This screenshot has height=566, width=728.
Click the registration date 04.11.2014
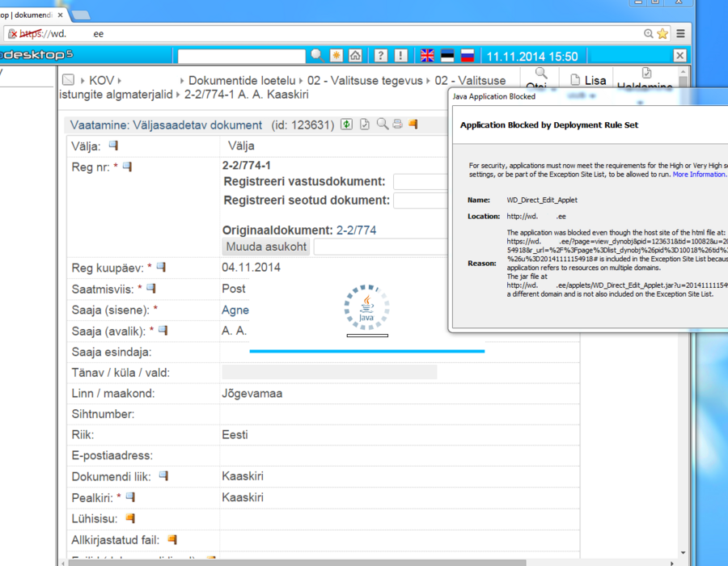click(x=252, y=267)
